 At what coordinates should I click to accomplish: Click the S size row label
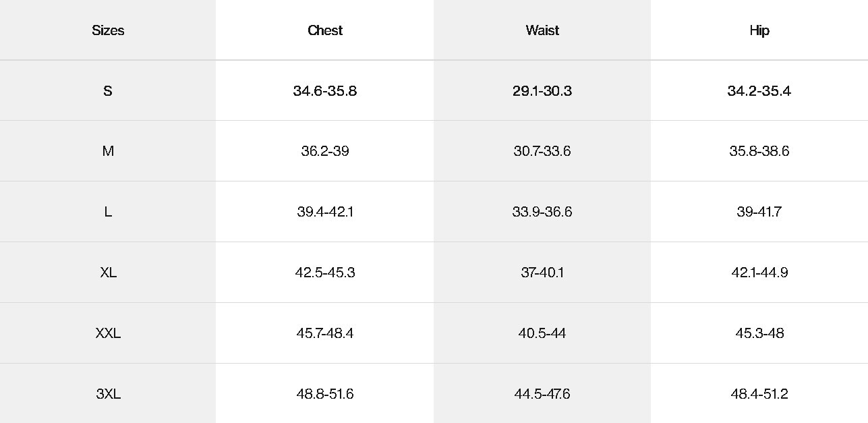(x=108, y=91)
